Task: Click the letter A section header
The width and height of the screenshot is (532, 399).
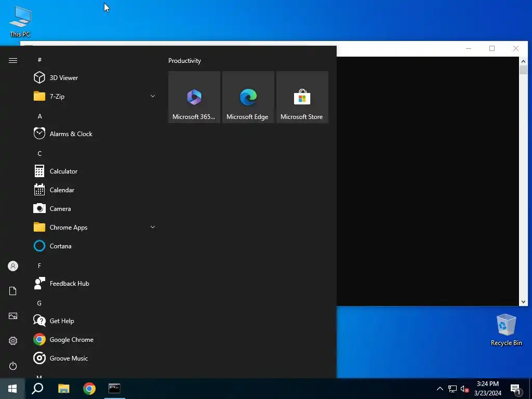Action: (39, 116)
